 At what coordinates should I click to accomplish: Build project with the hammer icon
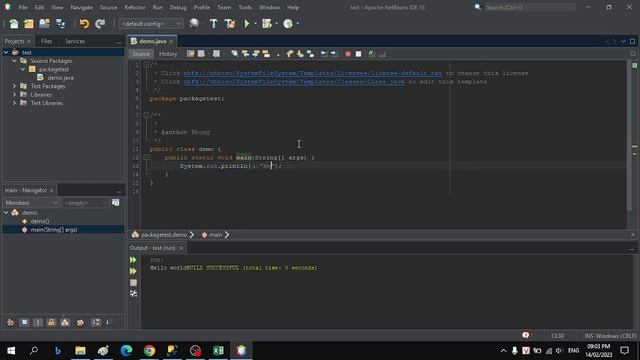click(213, 24)
